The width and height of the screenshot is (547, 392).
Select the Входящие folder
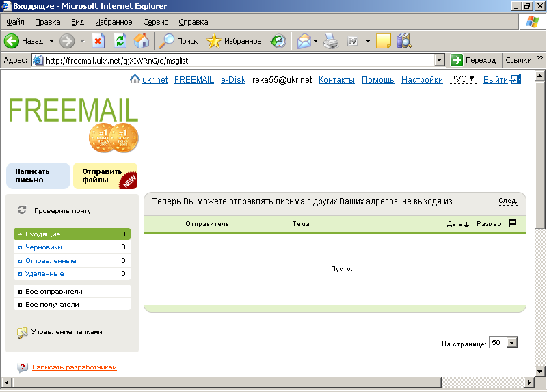click(x=72, y=234)
